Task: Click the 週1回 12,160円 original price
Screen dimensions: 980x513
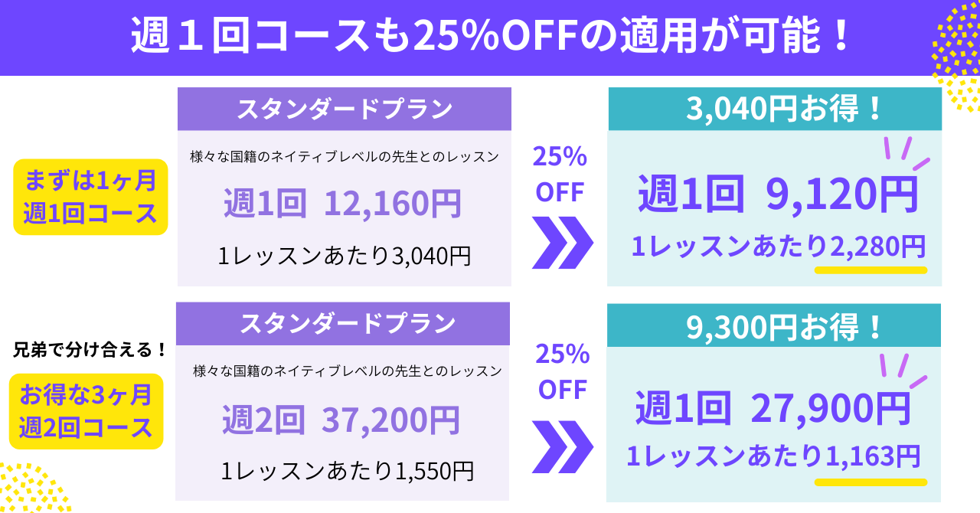Action: pyautogui.click(x=342, y=204)
